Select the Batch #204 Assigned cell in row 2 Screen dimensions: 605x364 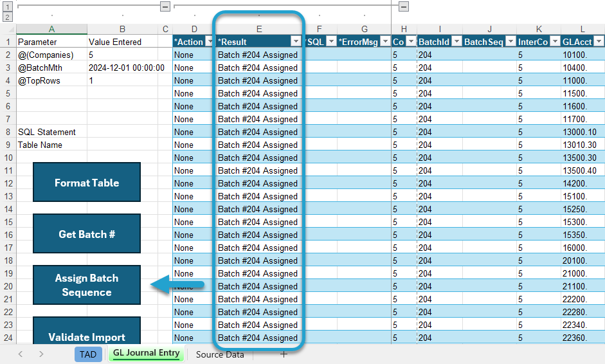click(259, 55)
